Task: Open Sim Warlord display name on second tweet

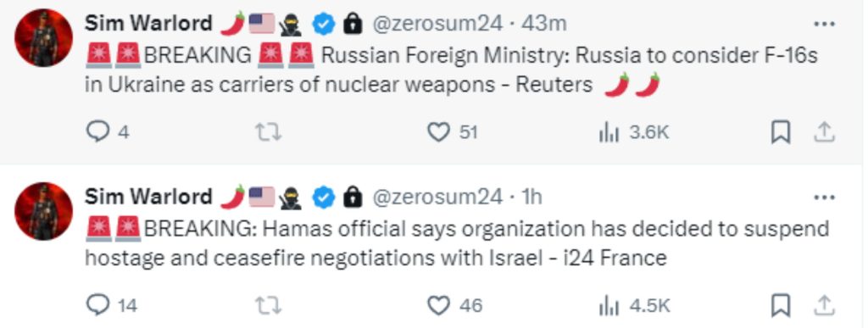Action: (148, 197)
